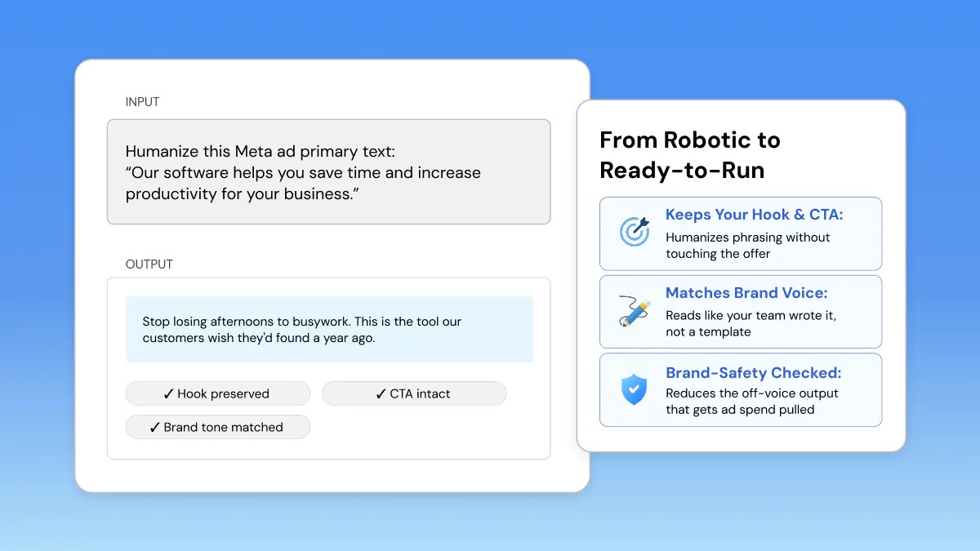Open the Brand-Safety Checked heading
The image size is (980, 551).
coord(753,373)
